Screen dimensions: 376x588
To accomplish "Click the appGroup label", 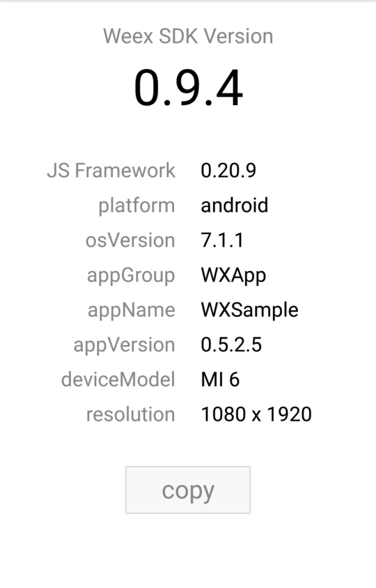I will 131,275.
